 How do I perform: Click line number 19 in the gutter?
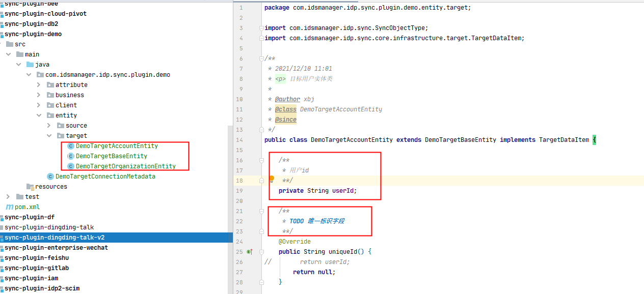239,191
